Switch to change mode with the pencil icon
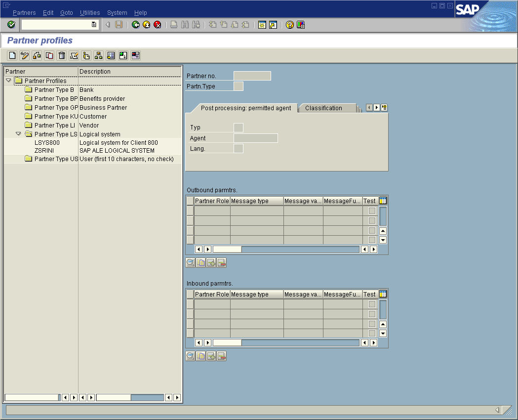Viewport: 518px width, 420px height. [x=24, y=55]
